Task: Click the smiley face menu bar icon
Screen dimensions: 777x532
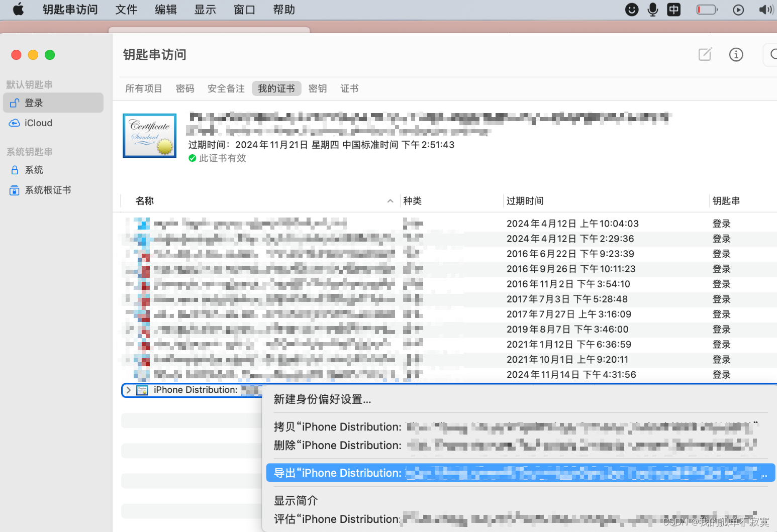Action: 632,10
